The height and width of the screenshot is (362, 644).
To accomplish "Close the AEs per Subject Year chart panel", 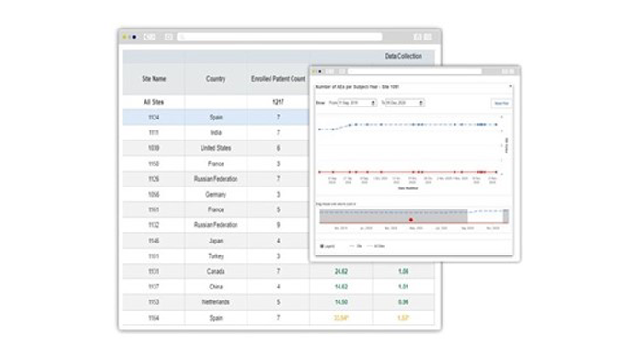I will pos(510,86).
